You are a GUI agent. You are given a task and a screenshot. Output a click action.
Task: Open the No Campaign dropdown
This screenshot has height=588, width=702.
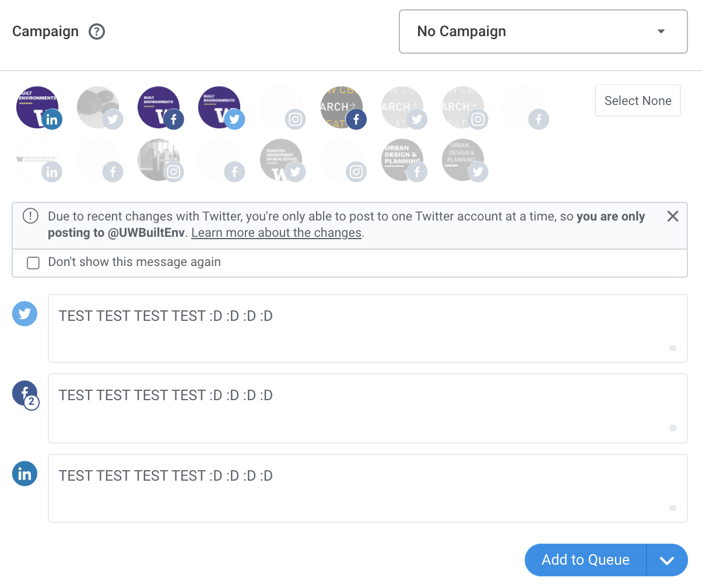tap(542, 32)
